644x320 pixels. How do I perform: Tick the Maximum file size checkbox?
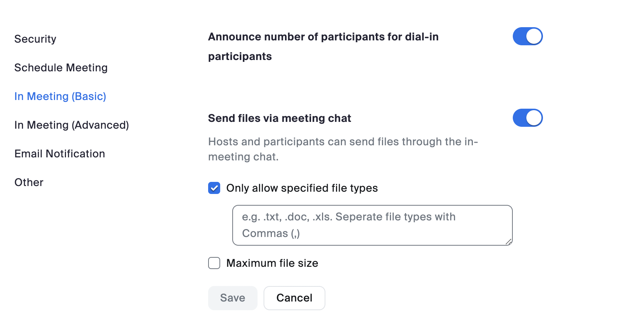[x=214, y=263]
